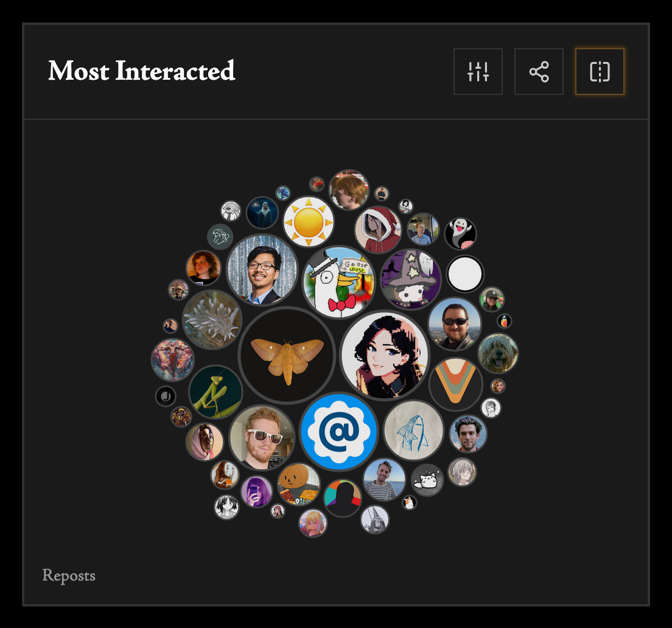Open the filter sliders settings icon
Viewport: 672px width, 628px height.
pyautogui.click(x=478, y=72)
